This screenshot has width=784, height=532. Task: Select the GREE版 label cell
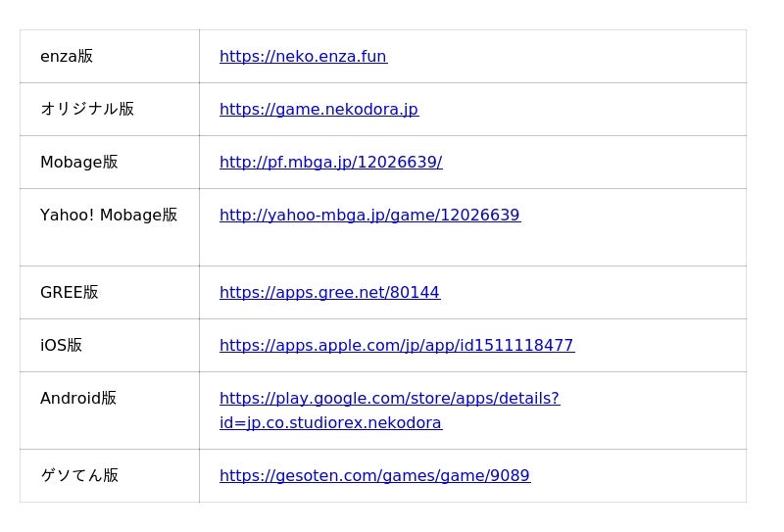70,293
